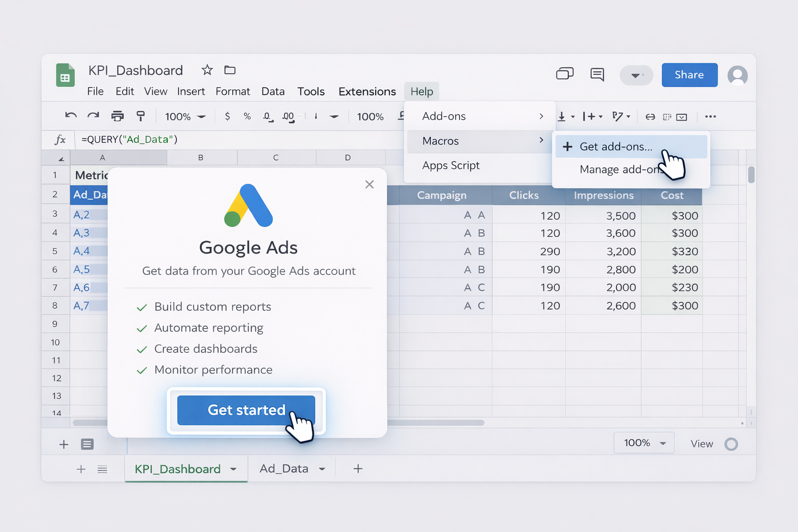
Task: Open the 100% dropdown left of View at bottom
Action: [644, 443]
